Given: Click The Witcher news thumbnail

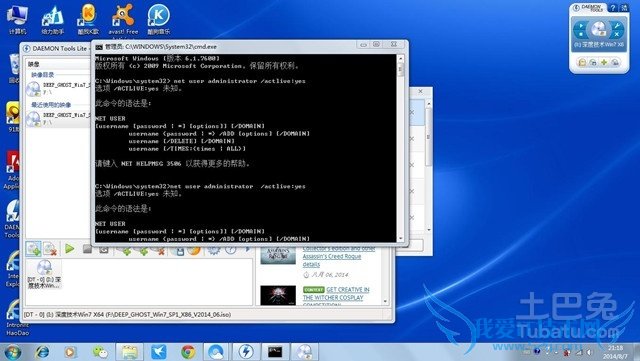Looking at the screenshot, I should (278, 295).
